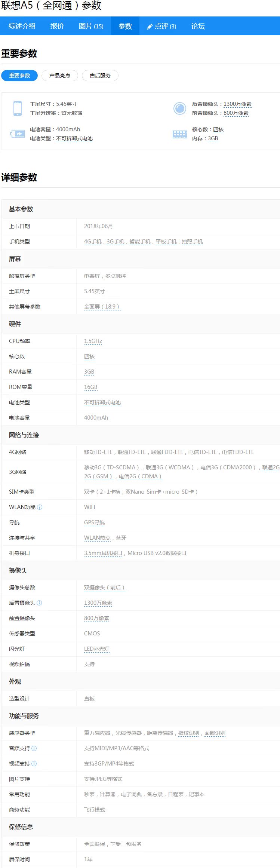Viewport: 280px width, 868px height.
Task: Select the 重要参数 pill button
Action: (x=19, y=76)
